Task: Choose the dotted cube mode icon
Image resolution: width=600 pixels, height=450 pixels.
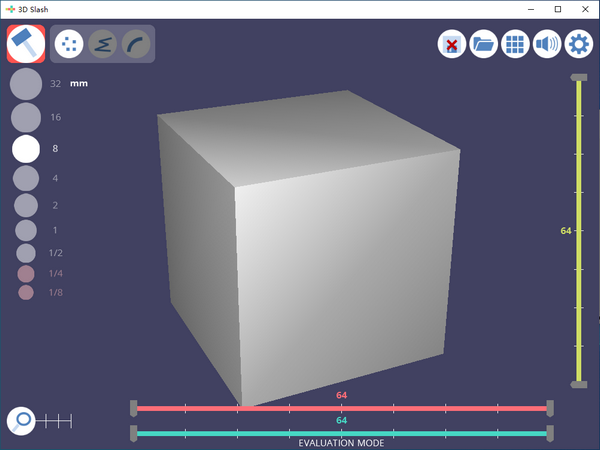Action: point(68,44)
